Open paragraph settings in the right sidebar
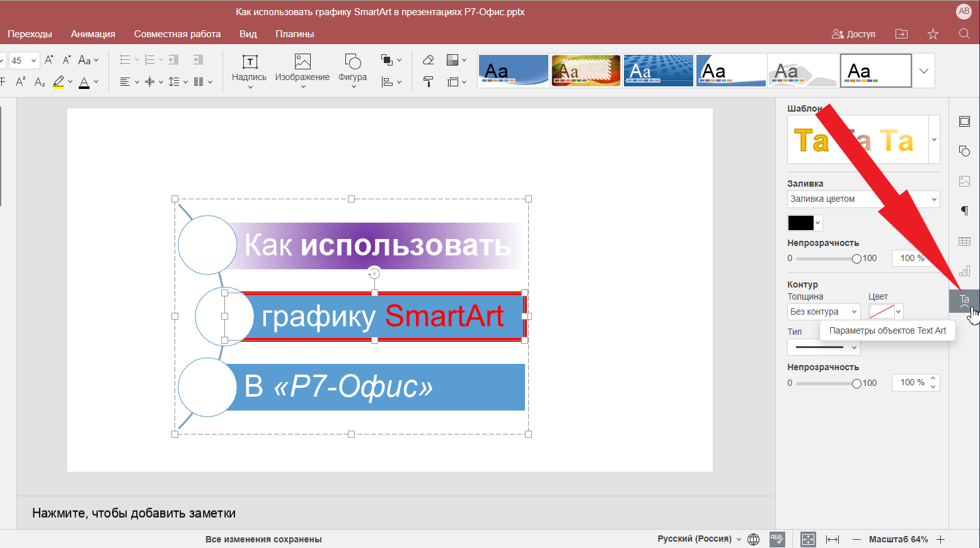 964,211
